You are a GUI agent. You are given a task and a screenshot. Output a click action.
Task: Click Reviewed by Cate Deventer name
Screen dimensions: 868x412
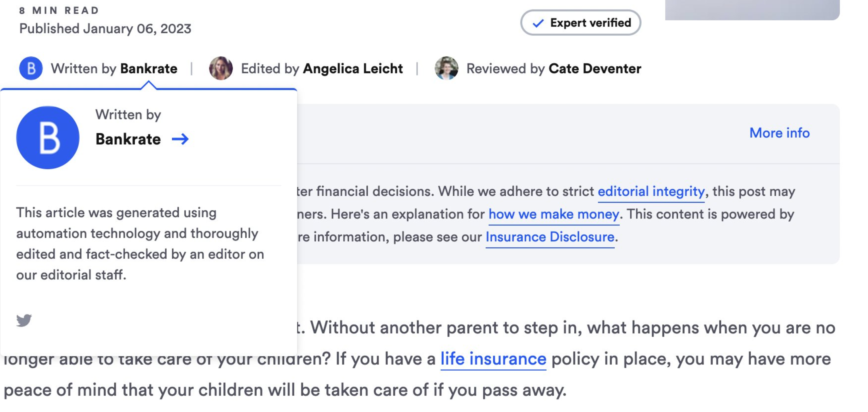click(x=594, y=69)
